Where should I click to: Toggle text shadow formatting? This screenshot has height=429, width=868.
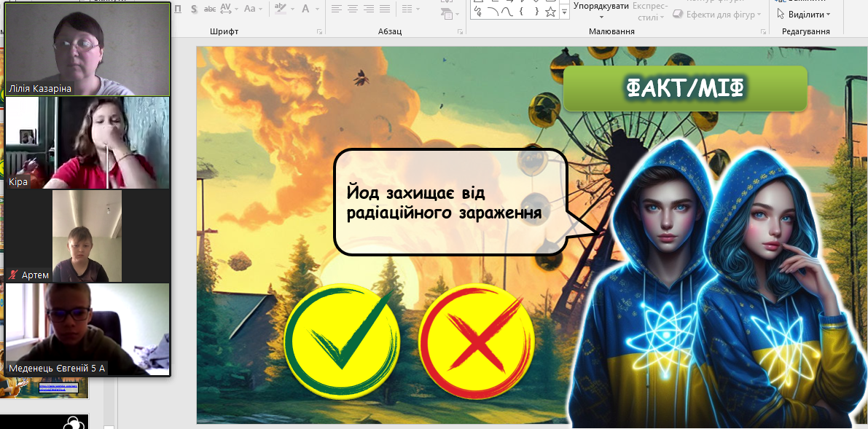[x=194, y=8]
